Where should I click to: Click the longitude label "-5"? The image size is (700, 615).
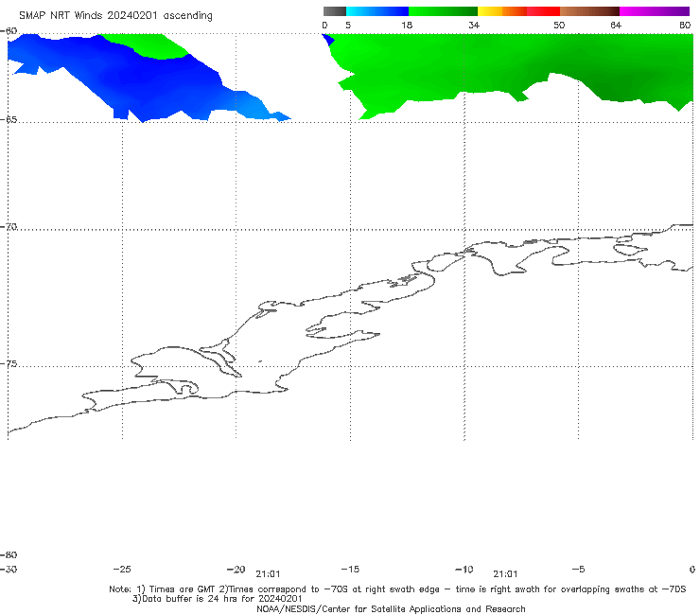pyautogui.click(x=578, y=570)
